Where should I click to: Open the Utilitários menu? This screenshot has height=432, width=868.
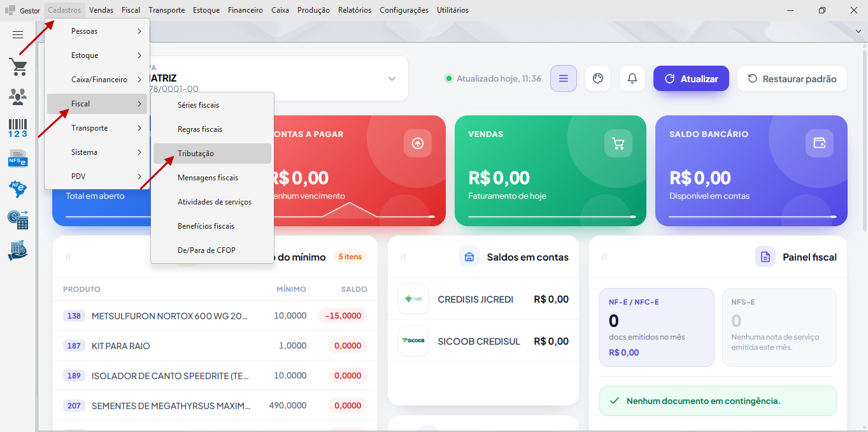pyautogui.click(x=453, y=10)
